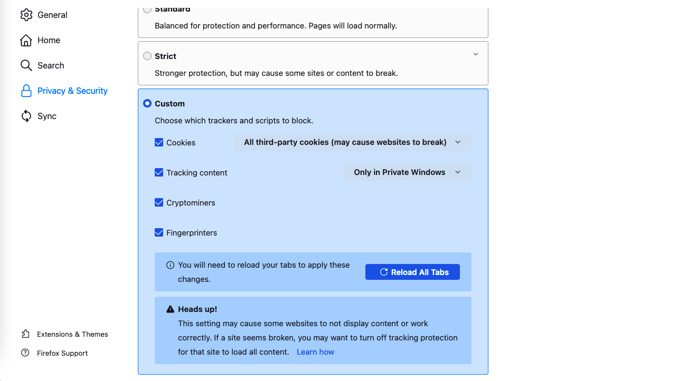
Task: Click the Extensions & Themes puzzle icon
Action: (25, 334)
